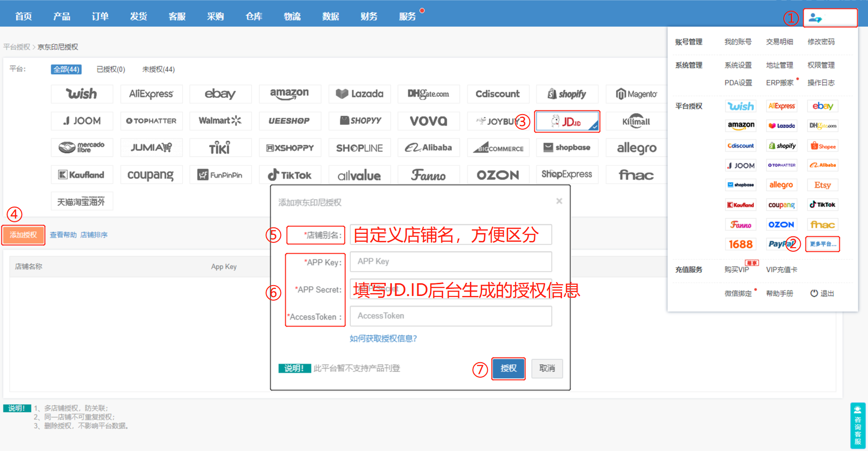Choose the Shopify tile in platform grid
The image size is (868, 451).
pyautogui.click(x=567, y=94)
